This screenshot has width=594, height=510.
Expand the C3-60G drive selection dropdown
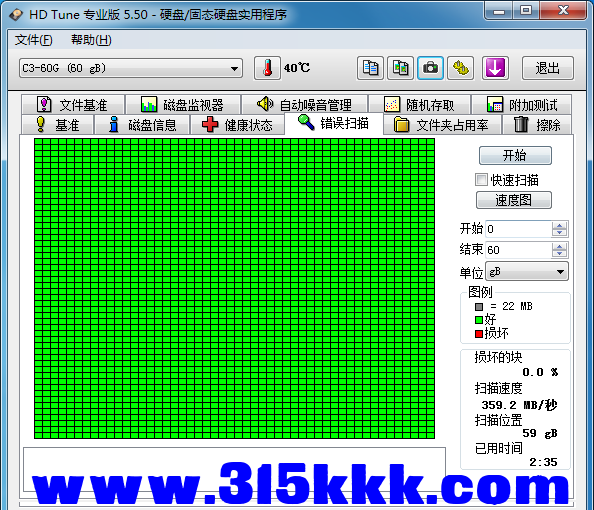tap(131, 68)
